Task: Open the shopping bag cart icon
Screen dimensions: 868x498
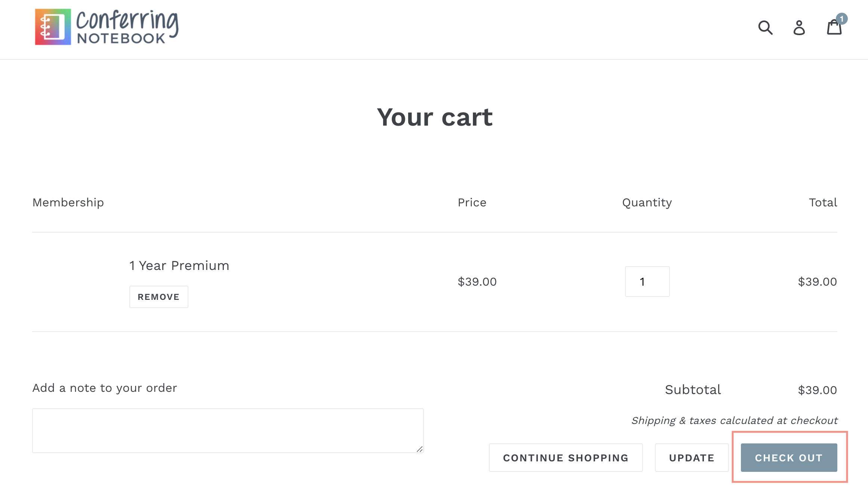Action: [834, 28]
